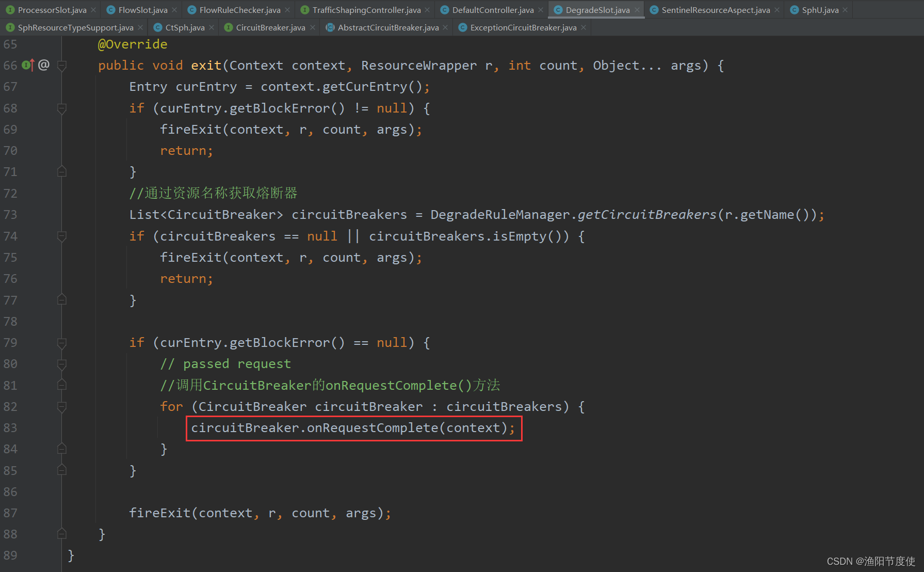Click line number 73 in gutter

pos(10,215)
